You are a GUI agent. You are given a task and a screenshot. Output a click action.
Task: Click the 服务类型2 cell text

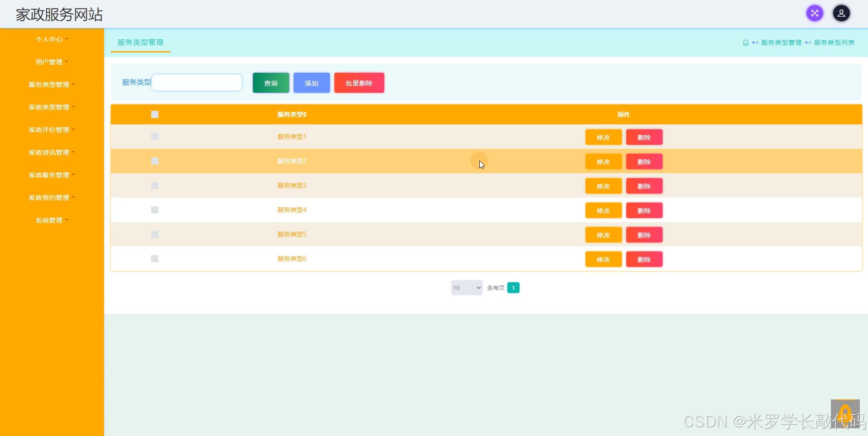tap(292, 161)
